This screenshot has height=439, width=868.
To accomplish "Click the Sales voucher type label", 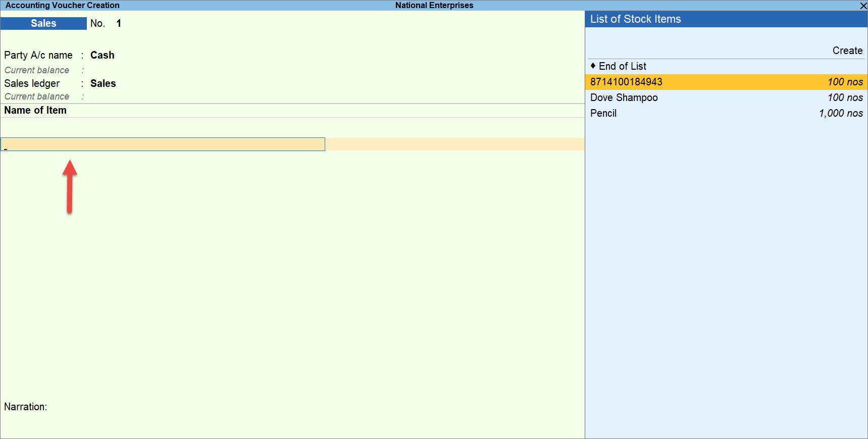I will pos(43,23).
